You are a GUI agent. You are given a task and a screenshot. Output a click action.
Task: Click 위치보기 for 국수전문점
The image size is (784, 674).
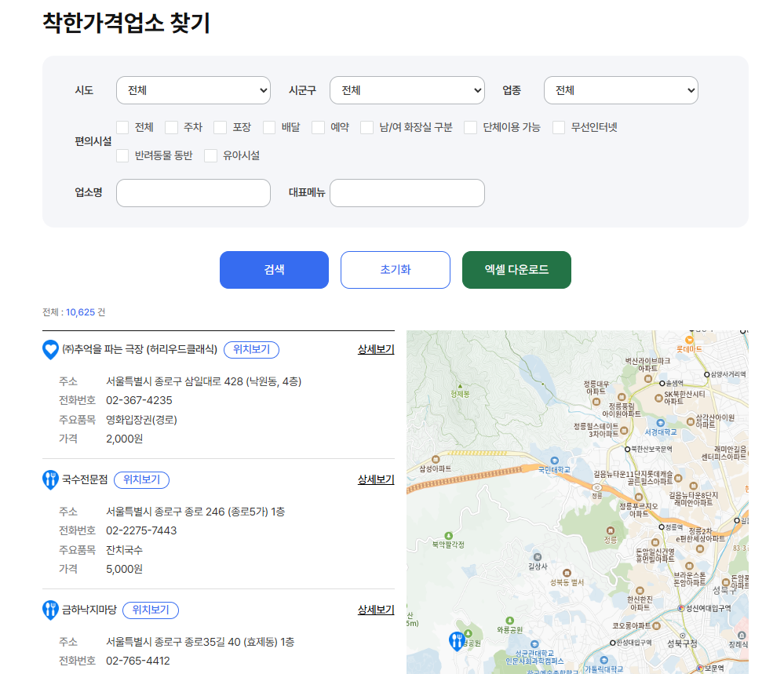[141, 480]
